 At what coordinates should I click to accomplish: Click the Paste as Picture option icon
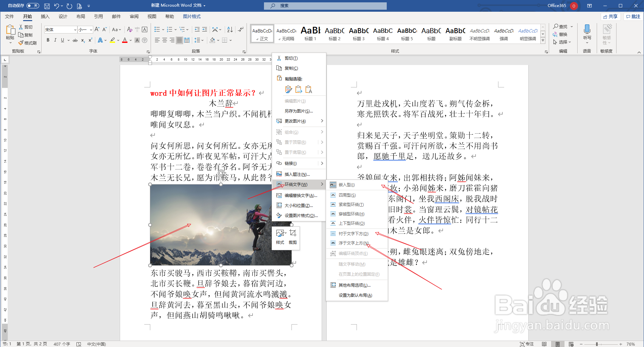tap(299, 89)
